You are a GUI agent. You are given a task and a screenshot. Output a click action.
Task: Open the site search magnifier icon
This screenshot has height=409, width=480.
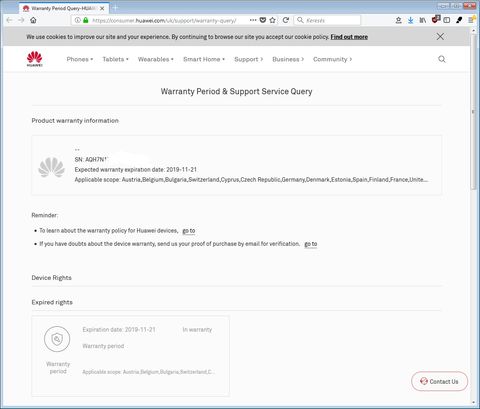point(442,59)
